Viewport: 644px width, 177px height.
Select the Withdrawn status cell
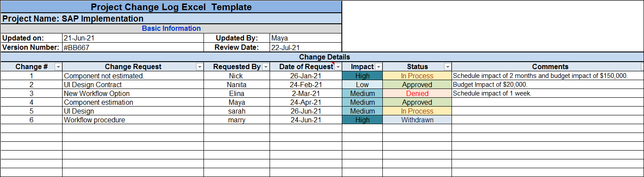[x=417, y=120]
